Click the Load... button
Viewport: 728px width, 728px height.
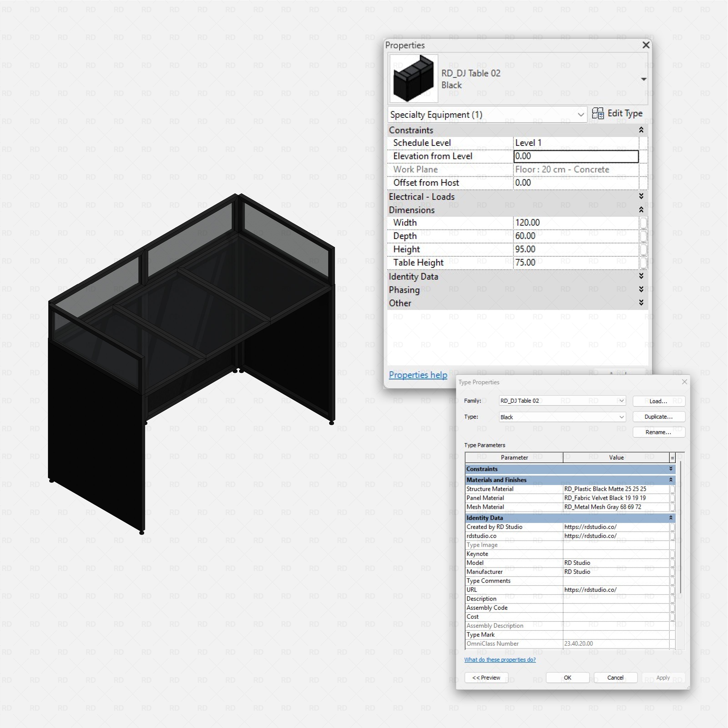pos(659,401)
